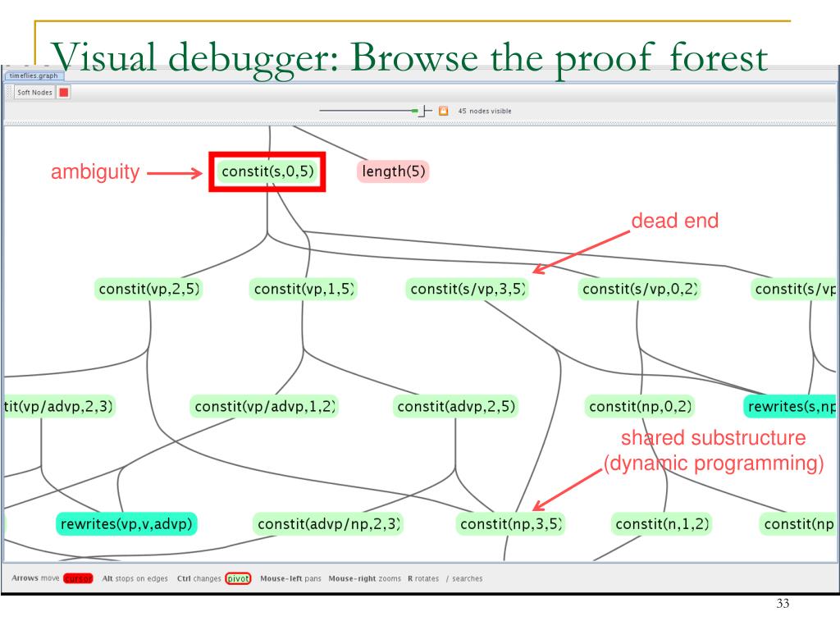The height and width of the screenshot is (630, 840).
Task: Select node constit(n,1,2)
Action: coord(662,524)
